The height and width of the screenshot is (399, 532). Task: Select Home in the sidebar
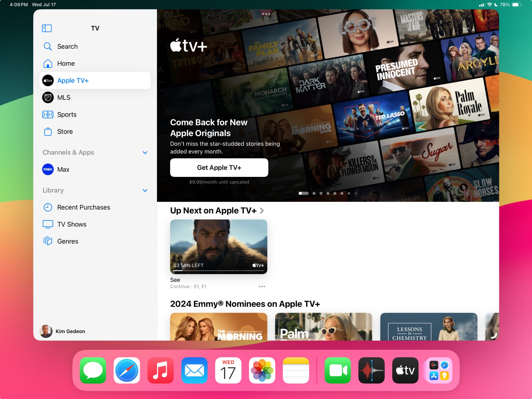click(x=66, y=63)
